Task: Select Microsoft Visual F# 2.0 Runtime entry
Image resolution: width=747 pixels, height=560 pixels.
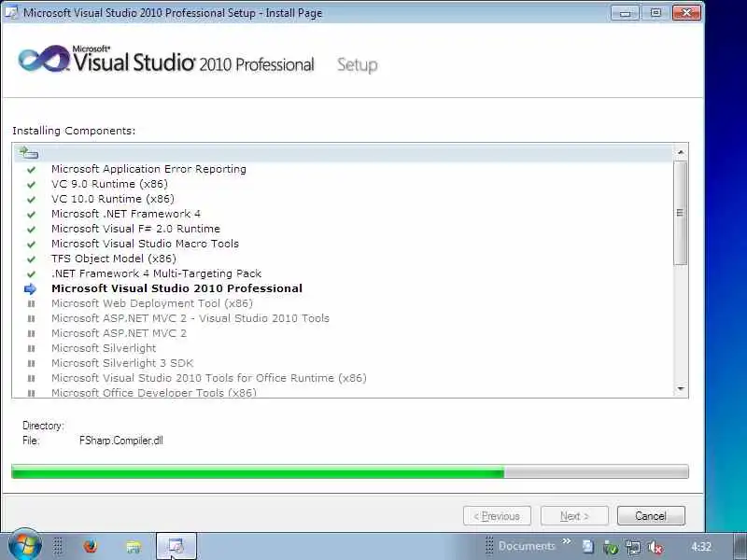Action: click(x=135, y=229)
